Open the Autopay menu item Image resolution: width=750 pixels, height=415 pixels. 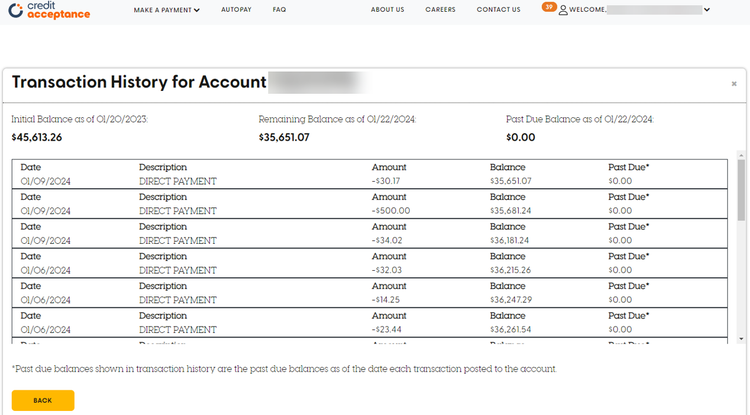[x=236, y=10]
